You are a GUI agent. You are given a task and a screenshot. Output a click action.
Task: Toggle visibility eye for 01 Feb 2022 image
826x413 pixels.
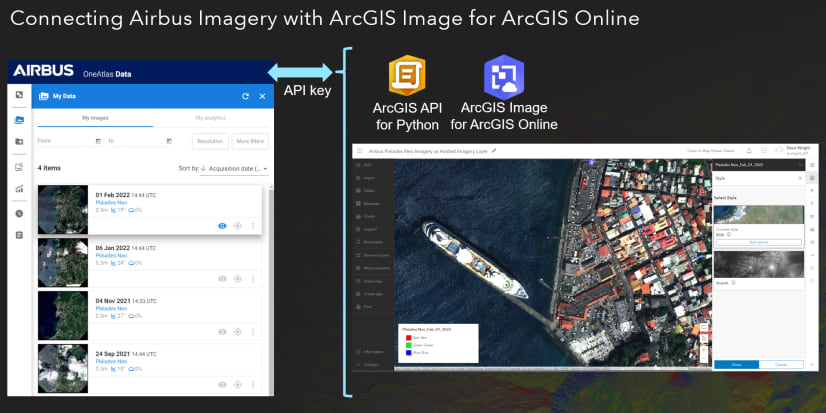pyautogui.click(x=222, y=226)
